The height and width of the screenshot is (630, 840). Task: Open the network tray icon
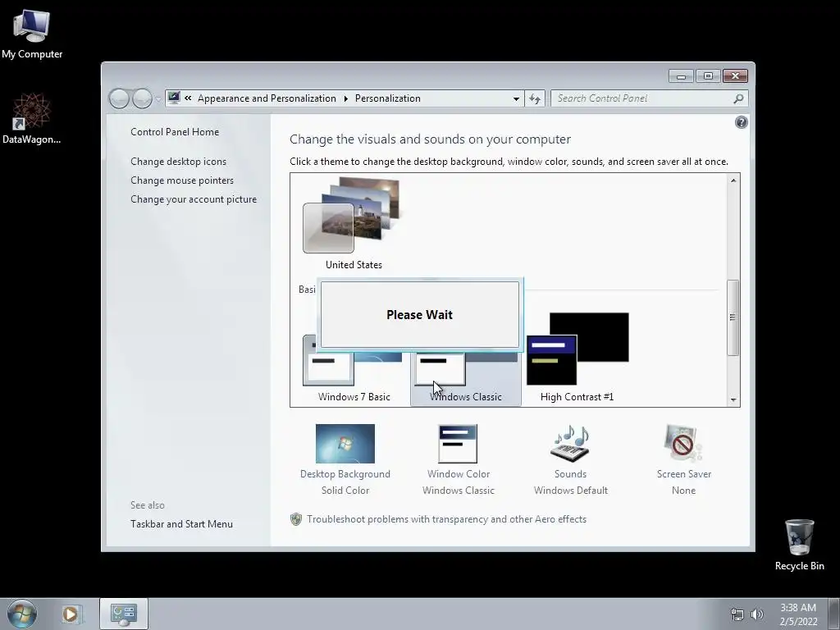pos(737,614)
